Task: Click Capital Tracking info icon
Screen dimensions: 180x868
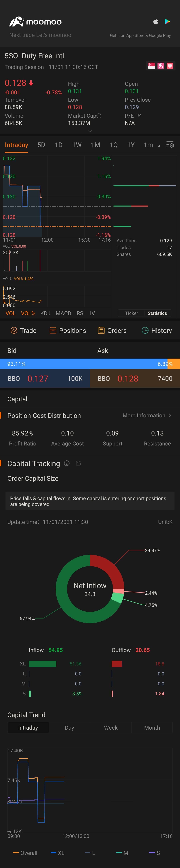Action: (x=67, y=463)
